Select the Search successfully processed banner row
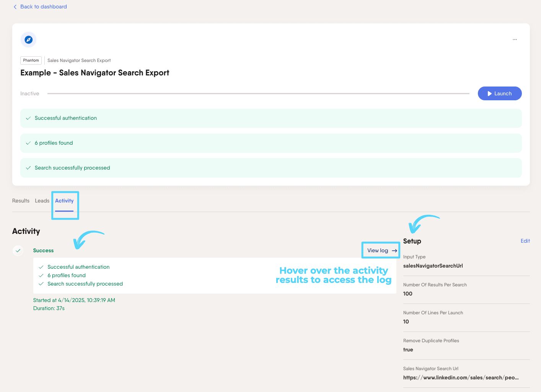The image size is (541, 392). tap(271, 168)
